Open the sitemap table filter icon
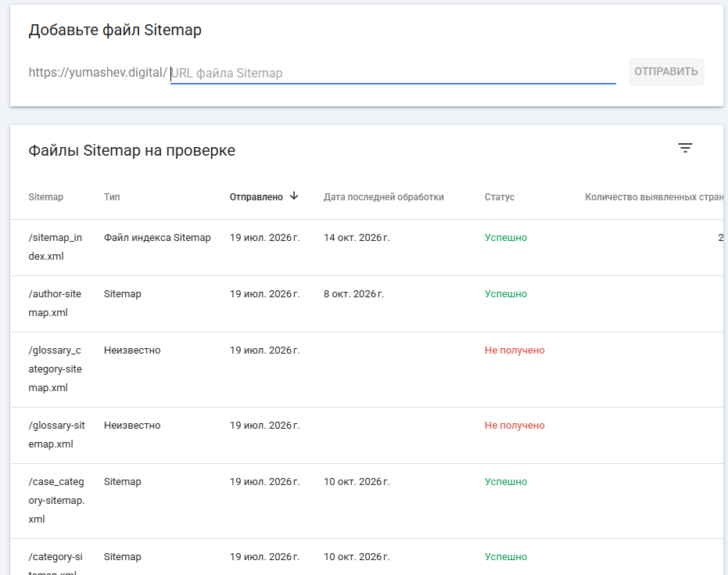 [685, 148]
